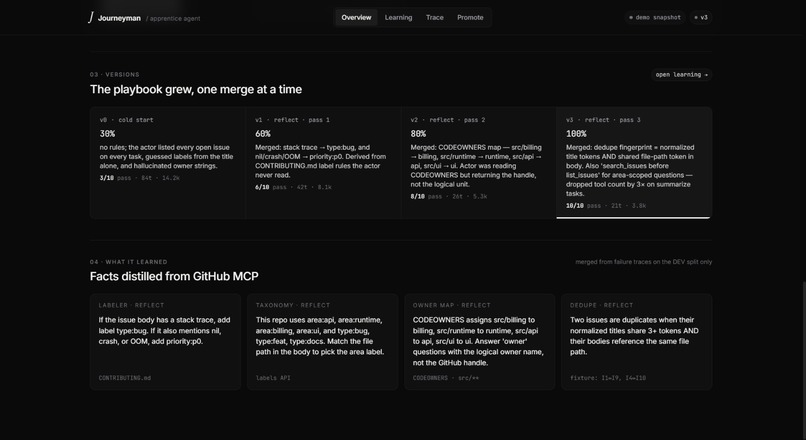Click the open learning button
Screen dimensions: 806x440
tap(681, 75)
